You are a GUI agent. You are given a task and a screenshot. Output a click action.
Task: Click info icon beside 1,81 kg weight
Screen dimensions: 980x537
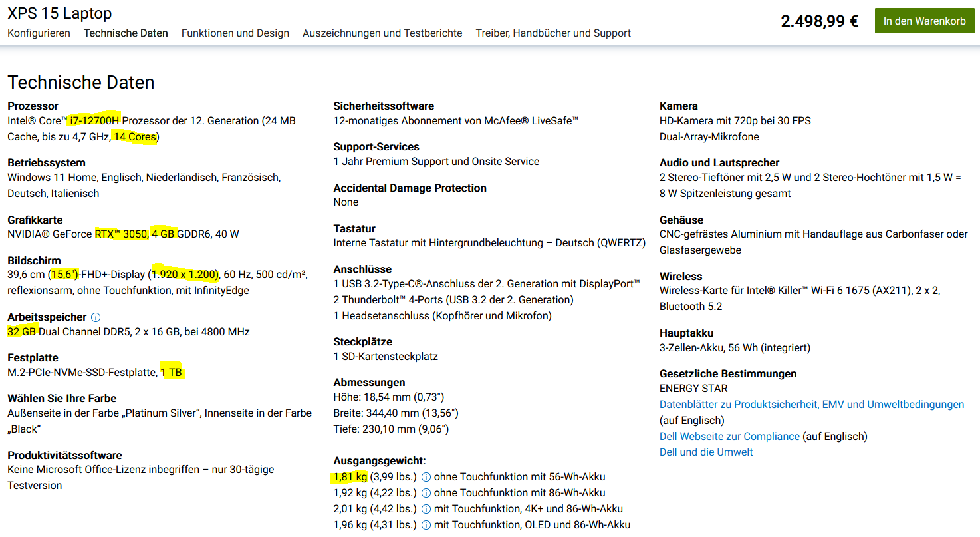[426, 477]
